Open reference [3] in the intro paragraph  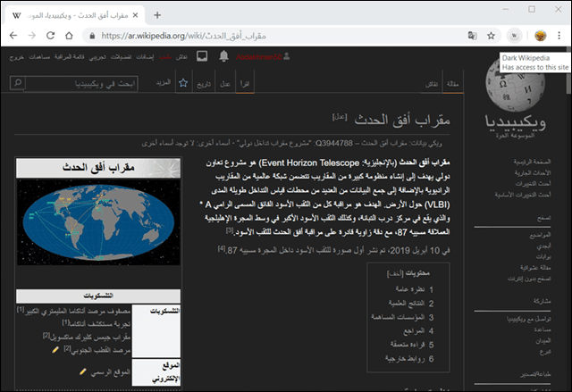pos(230,230)
